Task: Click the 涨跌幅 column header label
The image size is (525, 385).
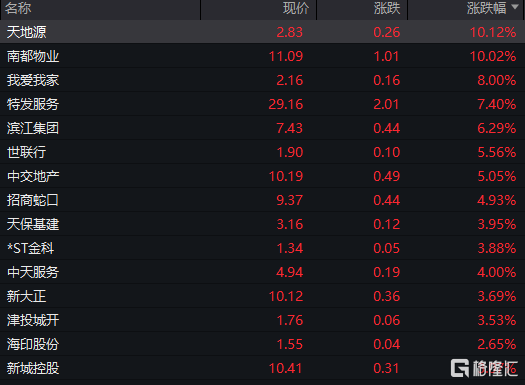Action: (486, 8)
